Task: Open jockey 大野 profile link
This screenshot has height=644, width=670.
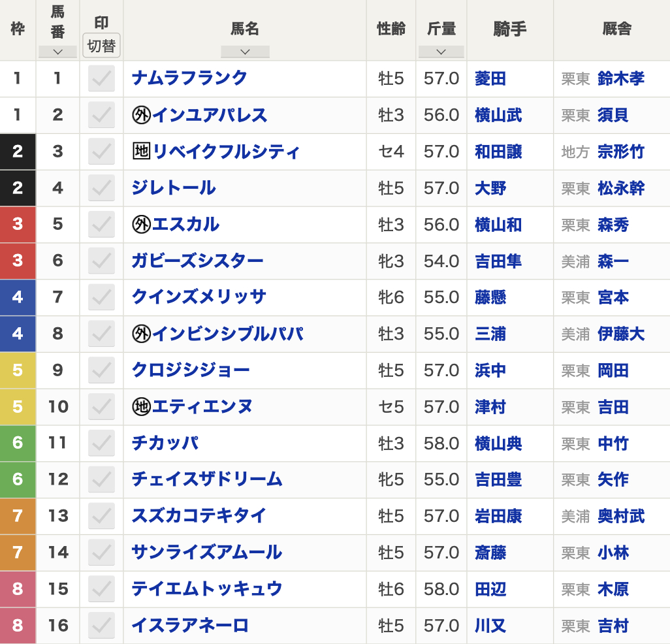Action: coord(490,188)
